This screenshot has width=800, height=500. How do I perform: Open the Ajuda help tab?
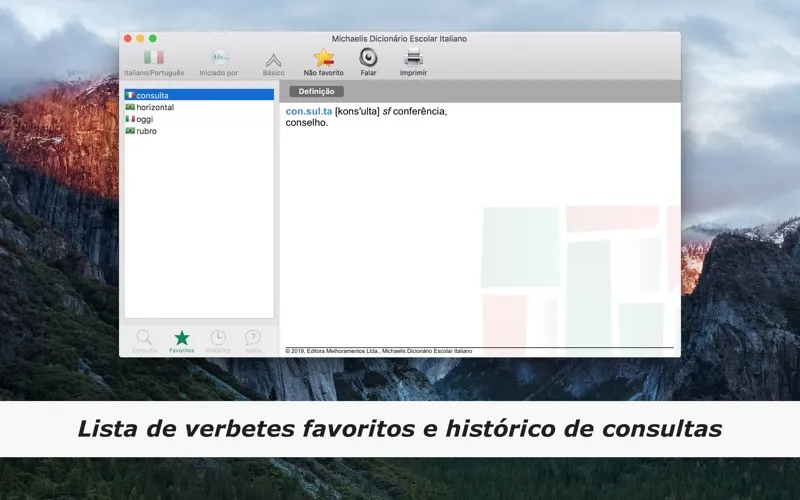point(253,338)
